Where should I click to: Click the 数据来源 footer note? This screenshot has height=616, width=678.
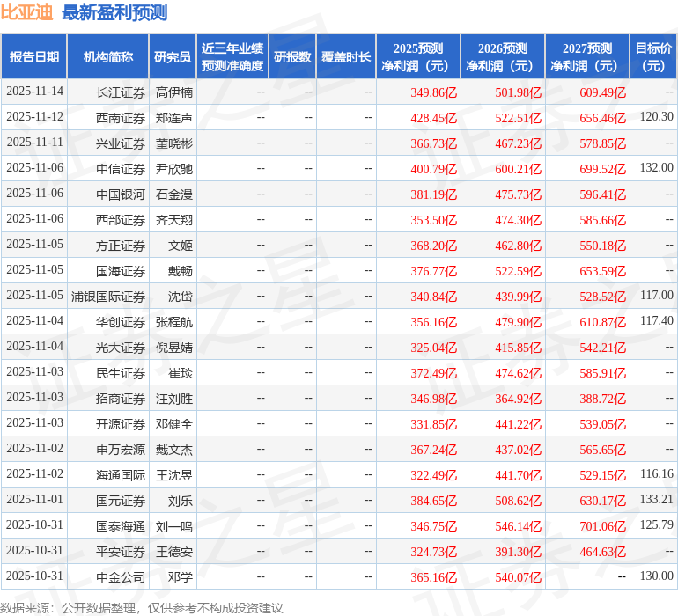pyautogui.click(x=142, y=608)
